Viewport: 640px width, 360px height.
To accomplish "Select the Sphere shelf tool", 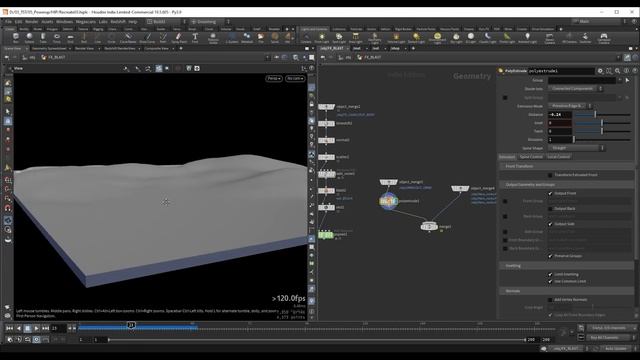I will pyautogui.click(x=29, y=38).
